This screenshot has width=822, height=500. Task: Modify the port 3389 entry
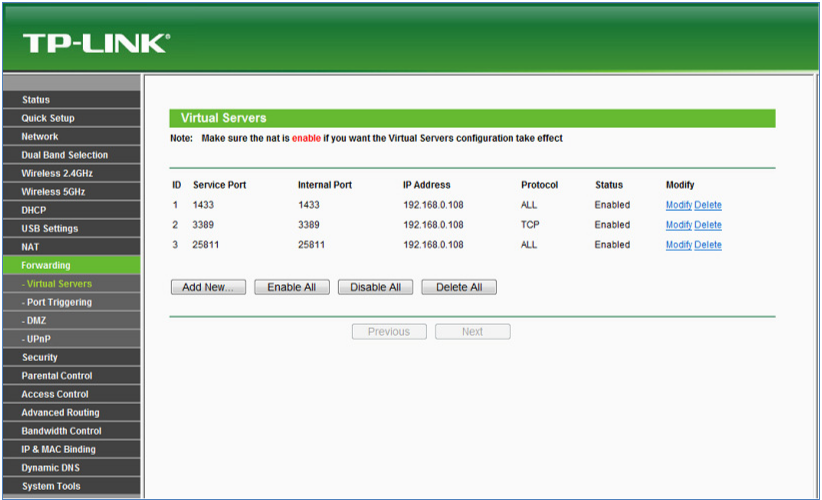point(679,225)
